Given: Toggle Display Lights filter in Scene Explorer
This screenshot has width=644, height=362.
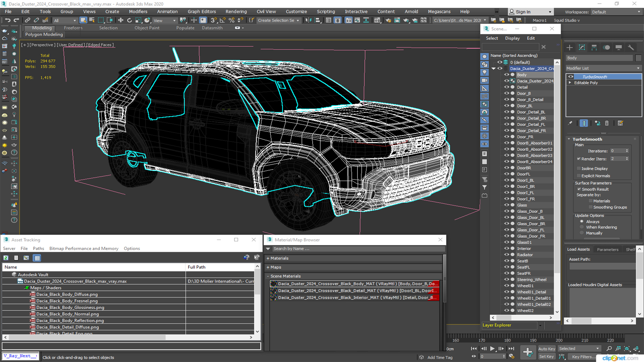Looking at the screenshot, I should click(484, 72).
